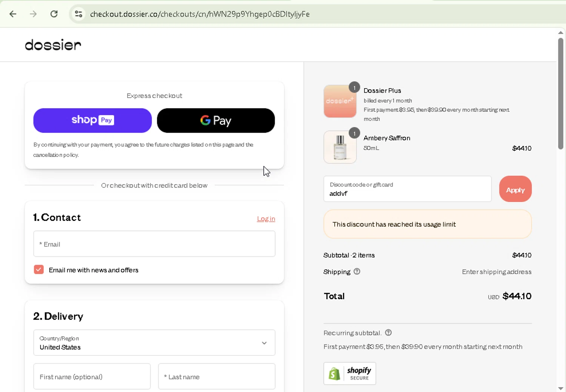Viewport: 566px width, 392px height.
Task: Reload the checkout page
Action: coord(54,14)
